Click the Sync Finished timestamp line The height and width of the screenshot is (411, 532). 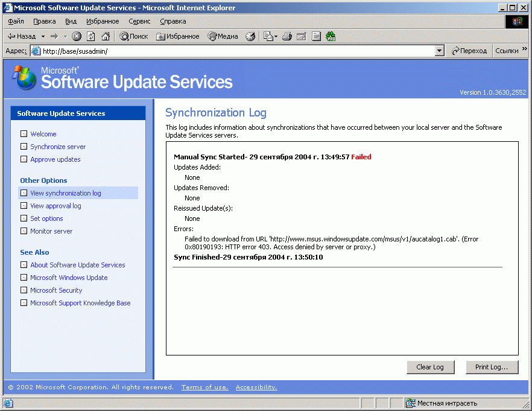(x=249, y=257)
